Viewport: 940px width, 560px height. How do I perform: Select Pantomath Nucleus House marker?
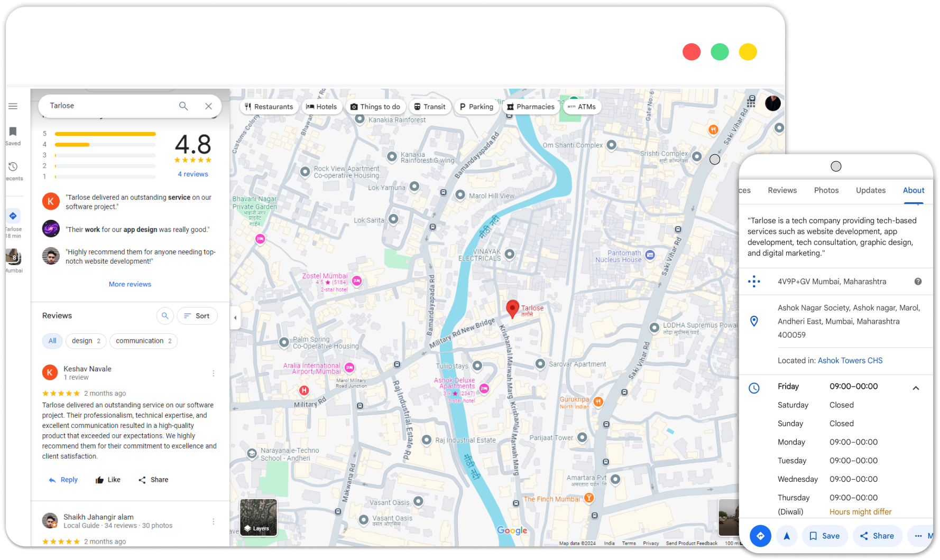pyautogui.click(x=650, y=255)
